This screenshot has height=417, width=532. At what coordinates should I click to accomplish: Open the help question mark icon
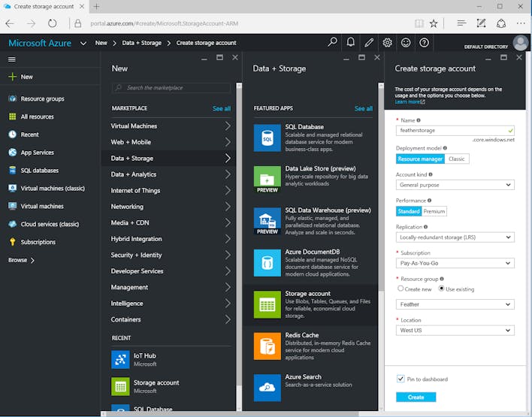(424, 42)
